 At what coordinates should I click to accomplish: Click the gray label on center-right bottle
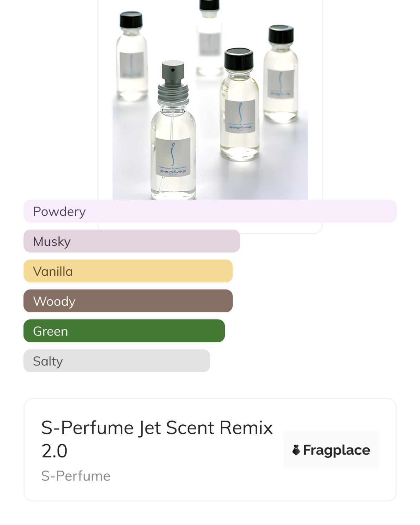click(x=240, y=116)
